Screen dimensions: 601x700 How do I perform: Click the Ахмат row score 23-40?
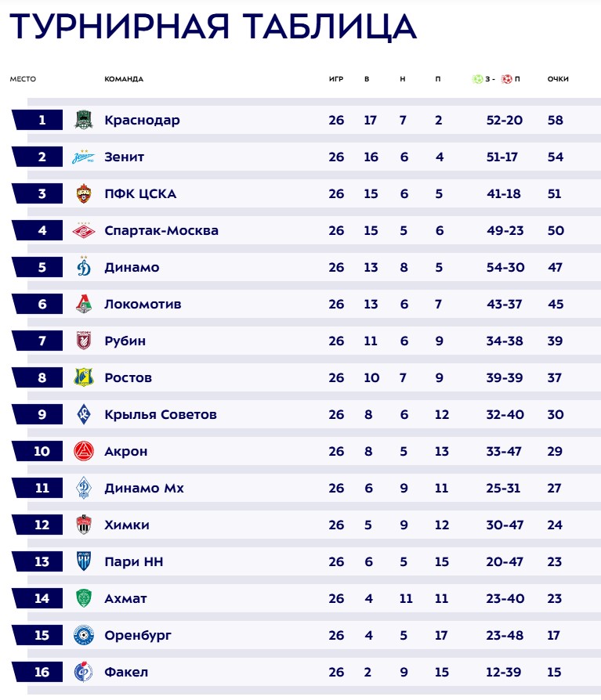pyautogui.click(x=504, y=598)
